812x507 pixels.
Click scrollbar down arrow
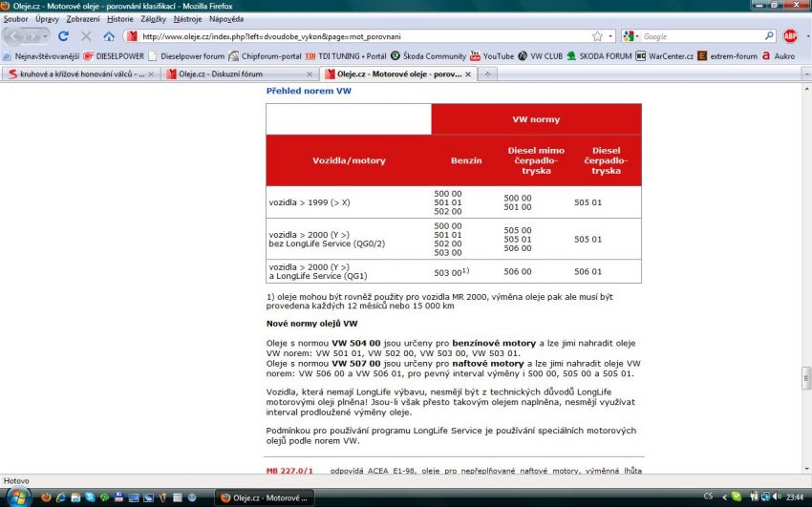click(x=806, y=469)
